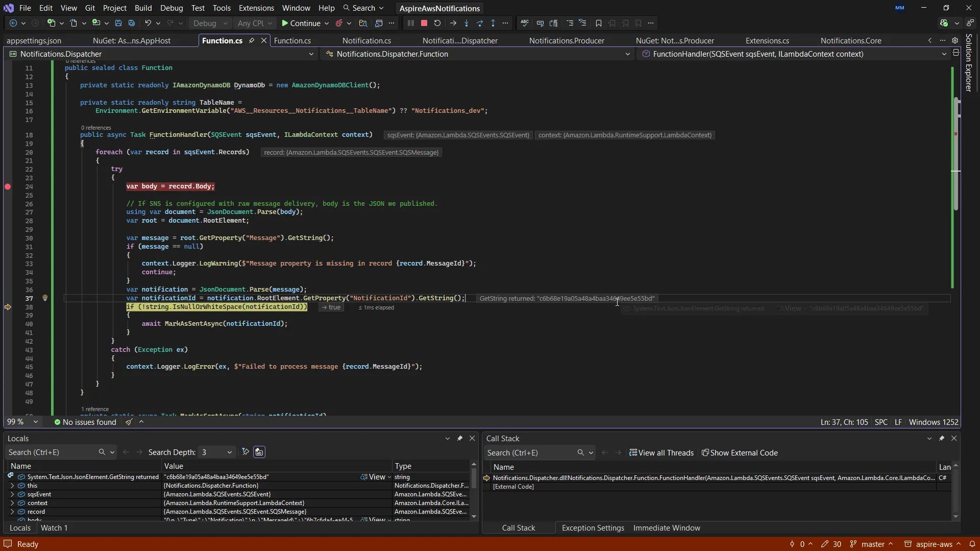The image size is (980, 551).
Task: Toggle the breakpoint on line 24
Action: (8, 187)
